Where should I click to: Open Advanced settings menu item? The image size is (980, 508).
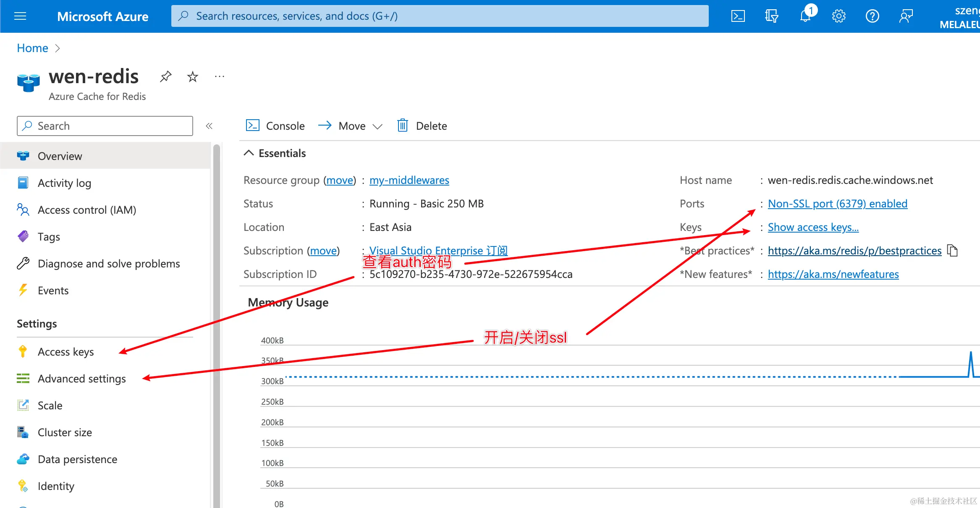(x=81, y=379)
